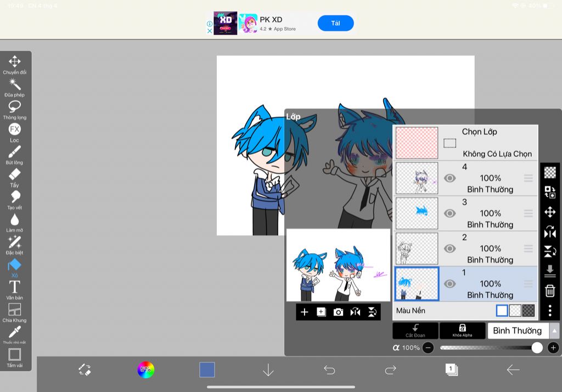Delete layer with the trash icon
This screenshot has width=562, height=392.
[550, 291]
